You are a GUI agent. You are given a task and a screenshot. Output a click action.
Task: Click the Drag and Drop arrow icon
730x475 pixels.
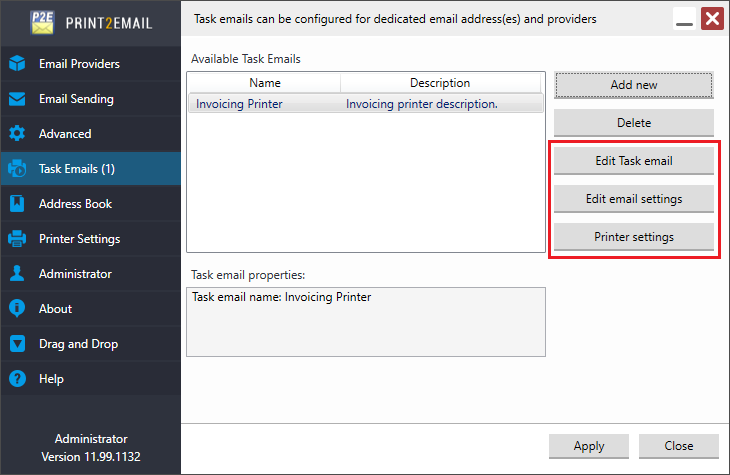click(17, 344)
